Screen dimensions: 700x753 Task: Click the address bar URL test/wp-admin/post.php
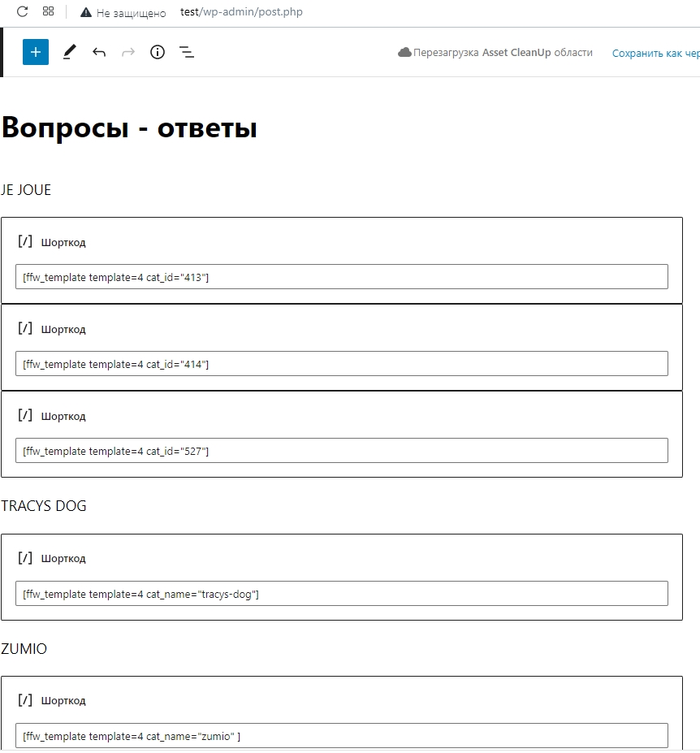click(x=241, y=12)
